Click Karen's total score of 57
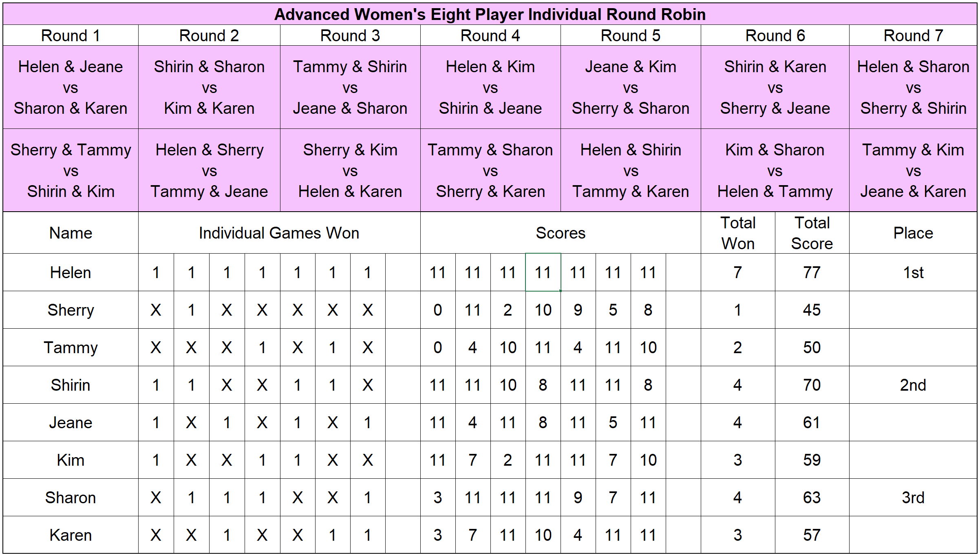This screenshot has width=980, height=555. tap(812, 535)
